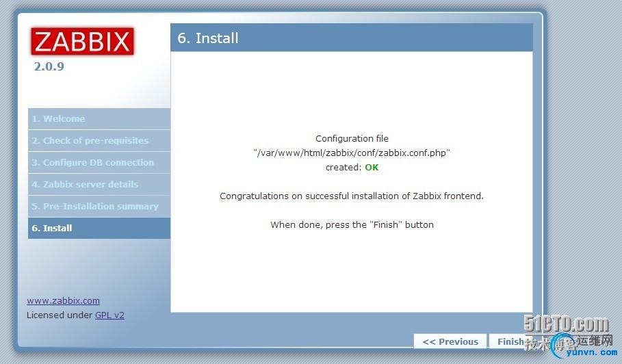622x364 pixels.
Task: Click the 'Licensed under' text
Action: (60, 315)
